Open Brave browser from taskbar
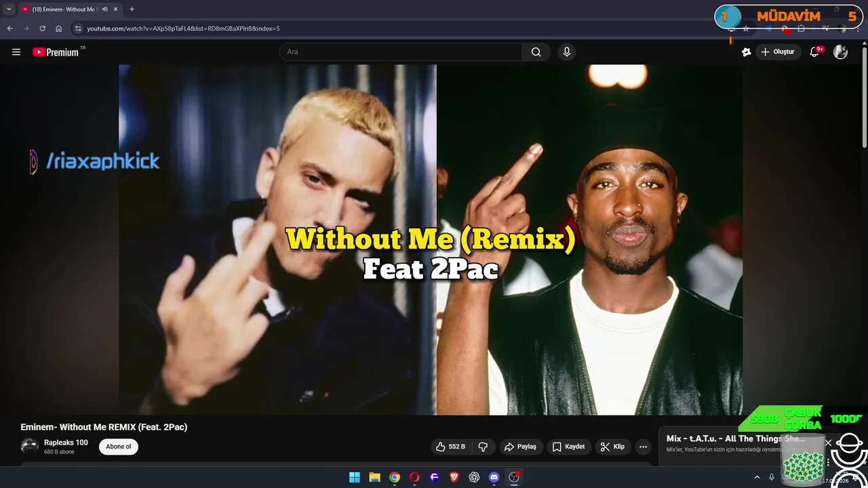This screenshot has height=488, width=868. click(454, 477)
